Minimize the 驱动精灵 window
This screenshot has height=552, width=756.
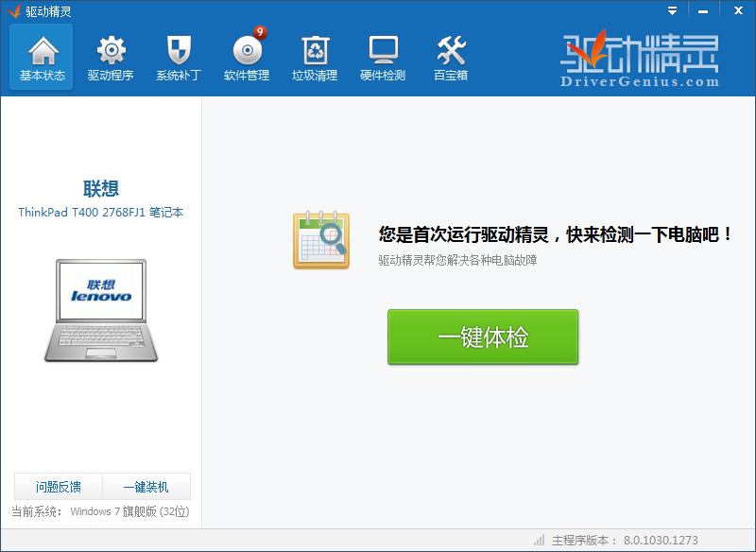703,10
